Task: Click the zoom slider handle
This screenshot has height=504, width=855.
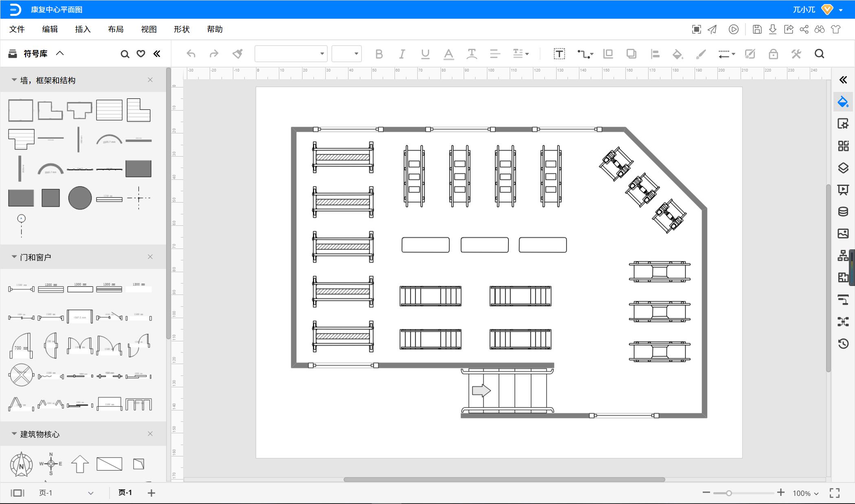Action: click(729, 493)
